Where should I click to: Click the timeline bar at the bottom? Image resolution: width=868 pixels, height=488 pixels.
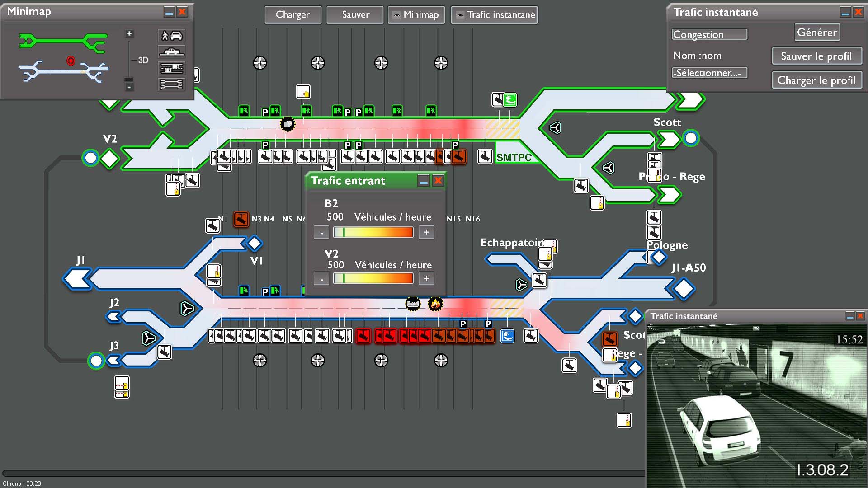pos(323,473)
